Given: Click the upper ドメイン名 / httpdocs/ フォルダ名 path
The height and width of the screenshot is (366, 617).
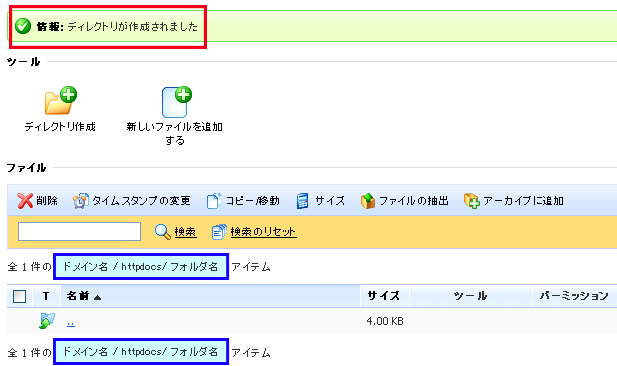Looking at the screenshot, I should (x=141, y=267).
